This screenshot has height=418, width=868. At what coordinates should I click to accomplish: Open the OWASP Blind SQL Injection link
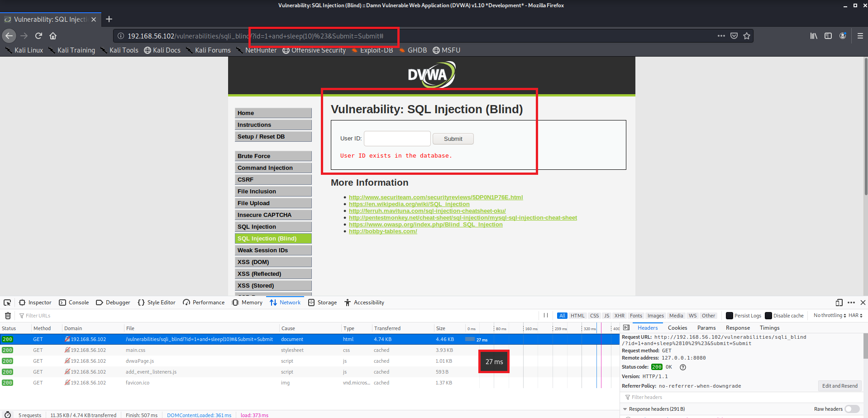click(x=426, y=225)
